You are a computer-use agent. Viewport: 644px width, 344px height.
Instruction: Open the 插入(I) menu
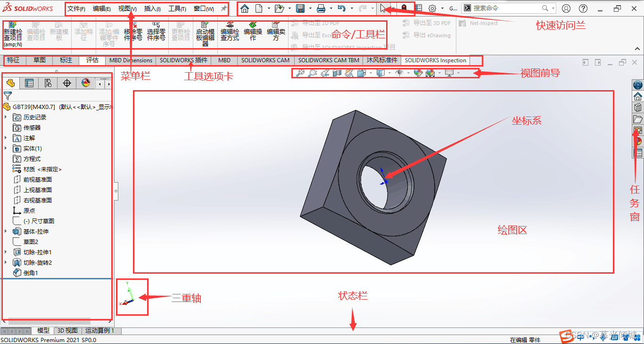(x=152, y=8)
